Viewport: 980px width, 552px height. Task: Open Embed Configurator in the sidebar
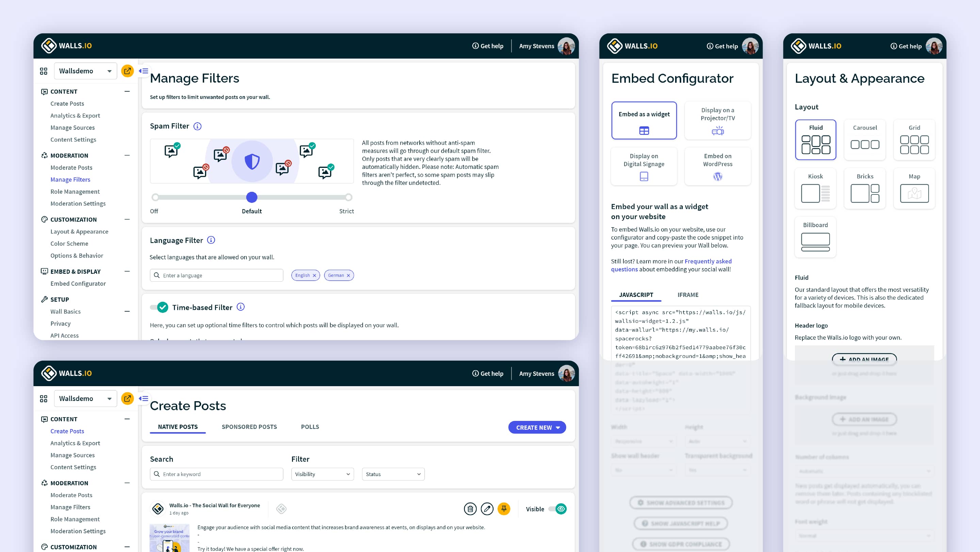click(x=78, y=284)
